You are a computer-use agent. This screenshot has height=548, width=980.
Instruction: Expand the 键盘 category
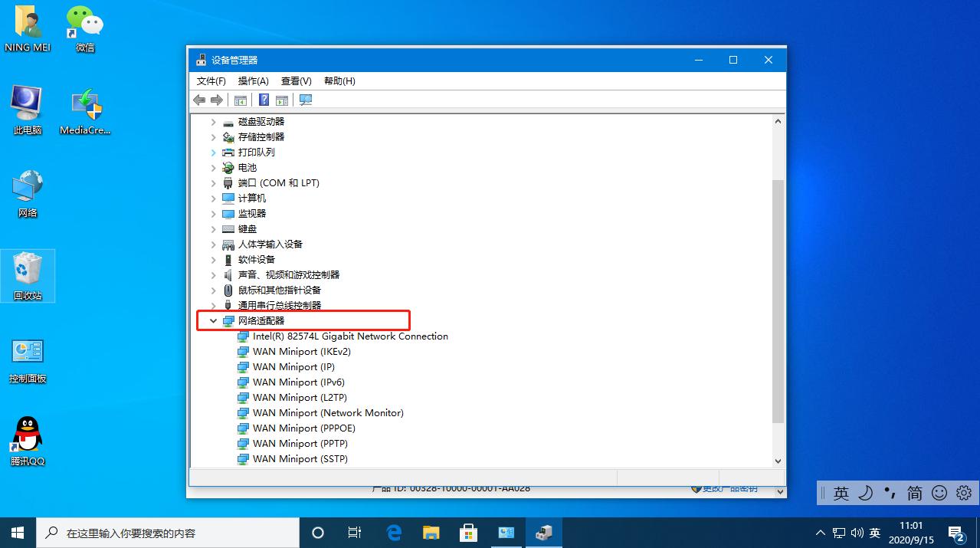(214, 228)
